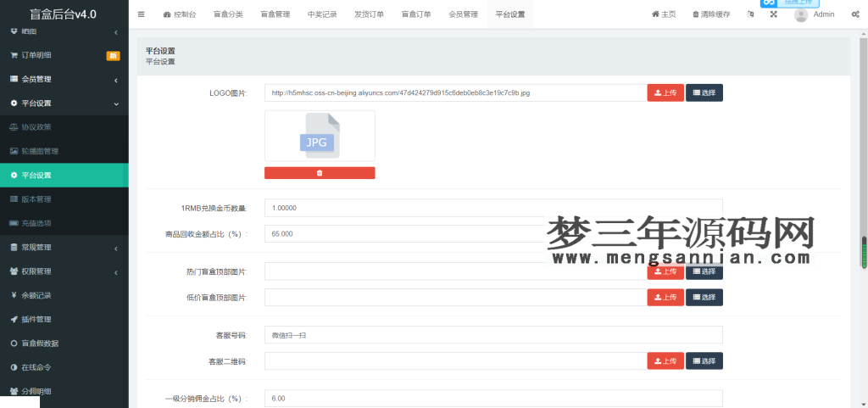Toggle fullscreen with the expand icon
This screenshot has width=868, height=408.
pos(774,14)
